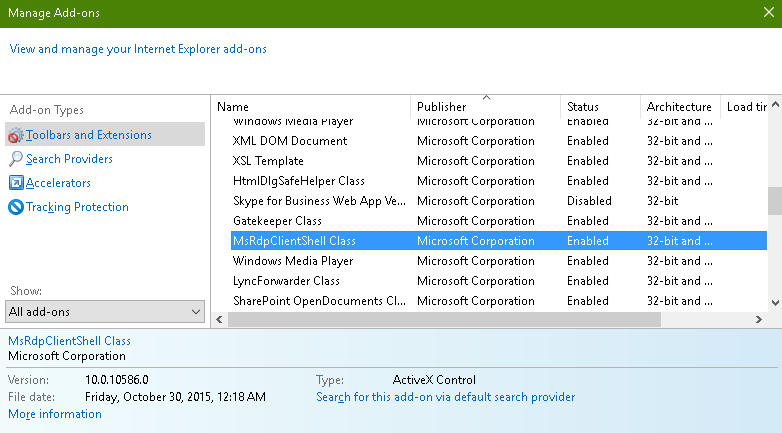Click the horizontal scroll left arrow
The image size is (782, 433).
(x=219, y=319)
